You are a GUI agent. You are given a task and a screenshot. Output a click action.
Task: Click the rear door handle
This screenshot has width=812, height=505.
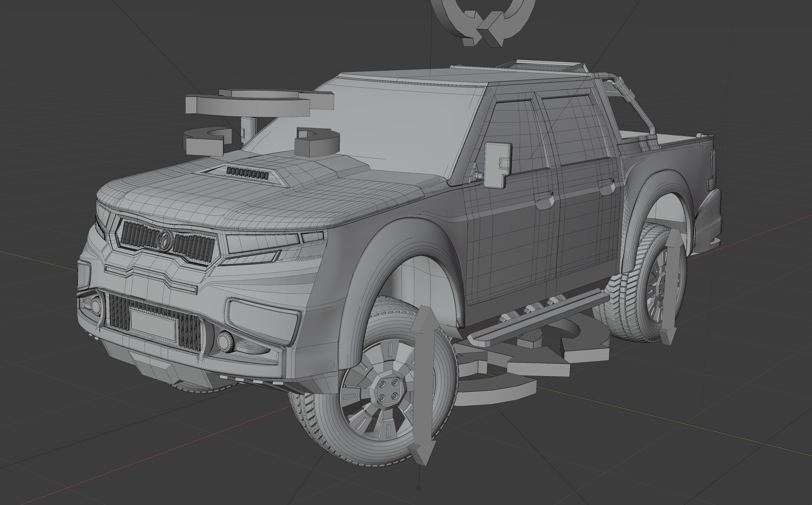(x=606, y=187)
